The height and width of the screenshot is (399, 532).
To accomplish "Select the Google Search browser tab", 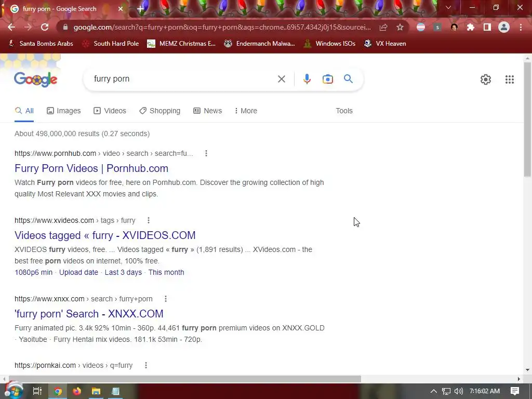I will pos(64,9).
